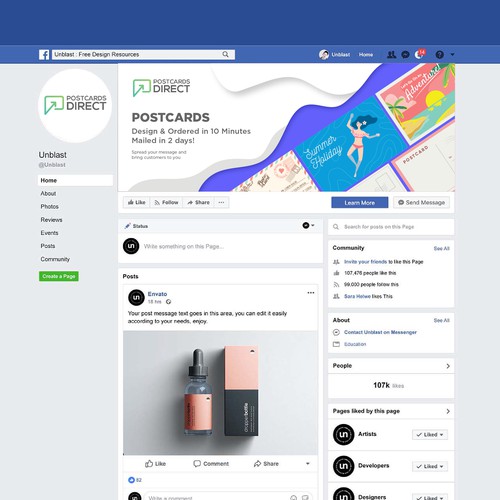This screenshot has width=500, height=500.
Task: Open the Artists page avatar
Action: pos(344,435)
